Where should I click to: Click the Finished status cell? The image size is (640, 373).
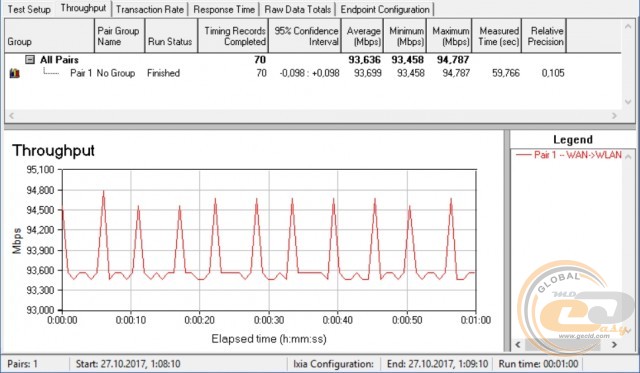pos(163,73)
